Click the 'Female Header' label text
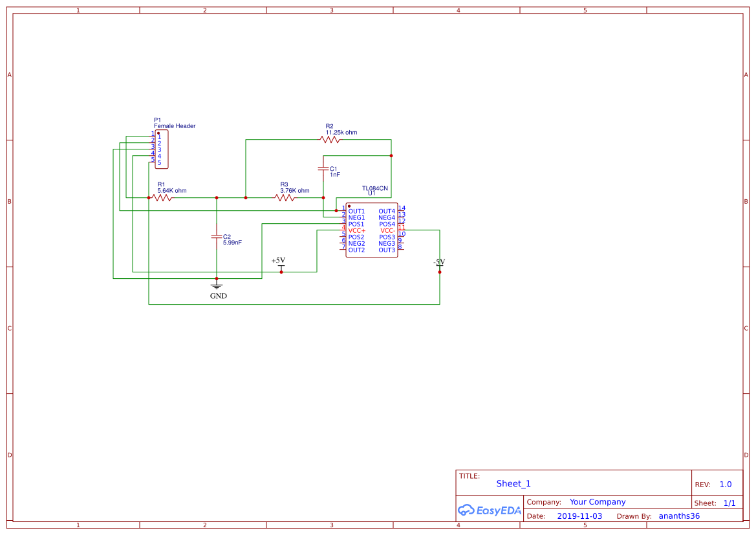Viewport: 756px width, 535px height. pyautogui.click(x=175, y=126)
